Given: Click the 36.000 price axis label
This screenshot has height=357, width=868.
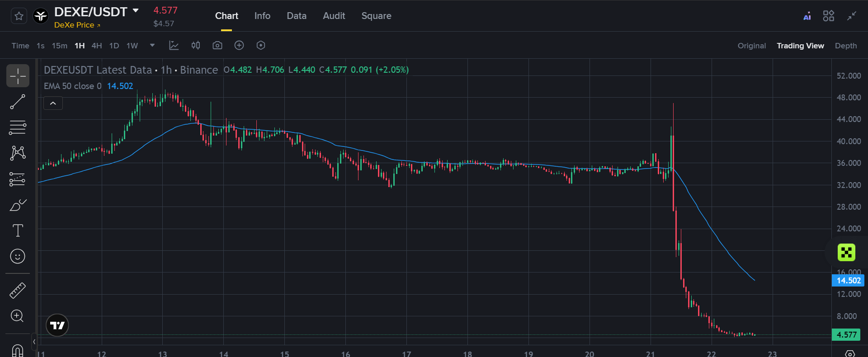Looking at the screenshot, I should tap(849, 163).
